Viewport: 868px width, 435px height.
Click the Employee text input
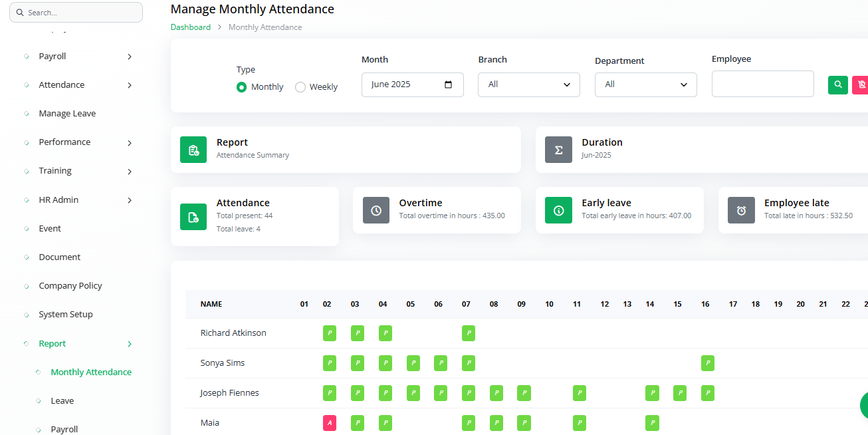point(763,84)
